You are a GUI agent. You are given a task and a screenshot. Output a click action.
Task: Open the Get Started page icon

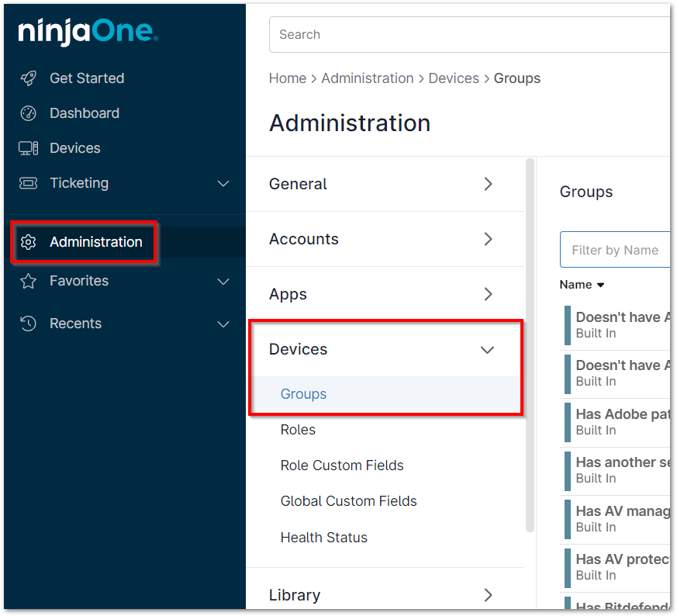click(29, 78)
